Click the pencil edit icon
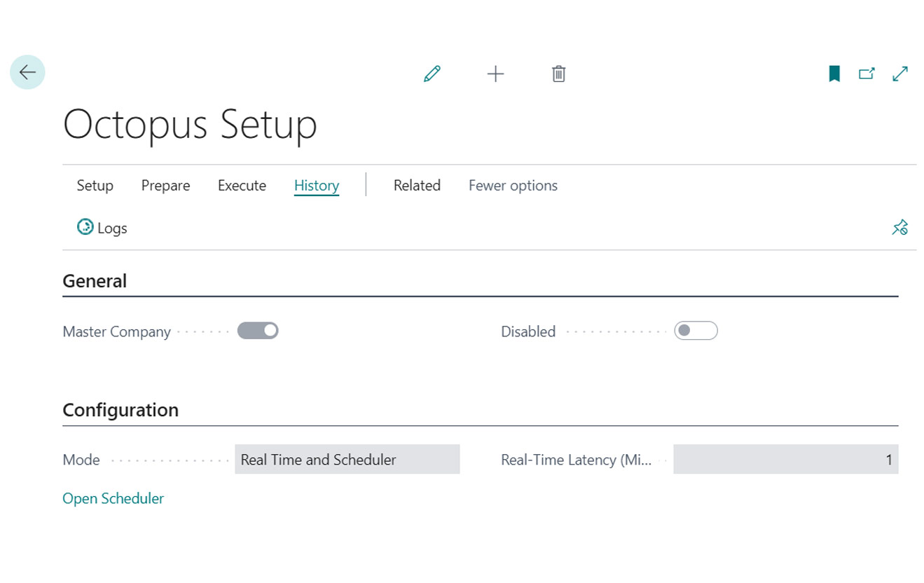This screenshot has width=924, height=583. (x=432, y=74)
